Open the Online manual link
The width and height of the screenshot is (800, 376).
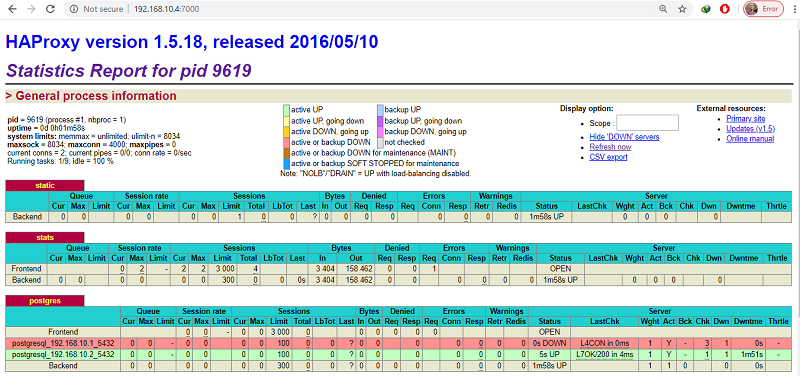[750, 139]
